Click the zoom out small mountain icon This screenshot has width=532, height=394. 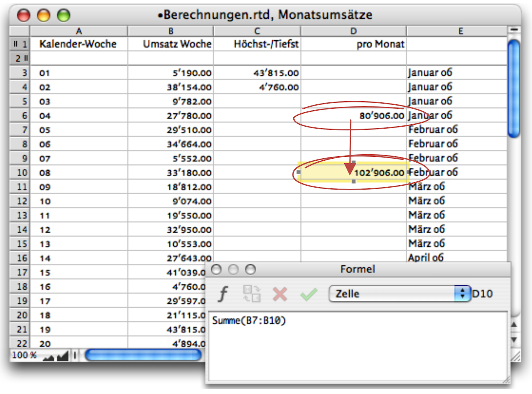click(x=49, y=357)
